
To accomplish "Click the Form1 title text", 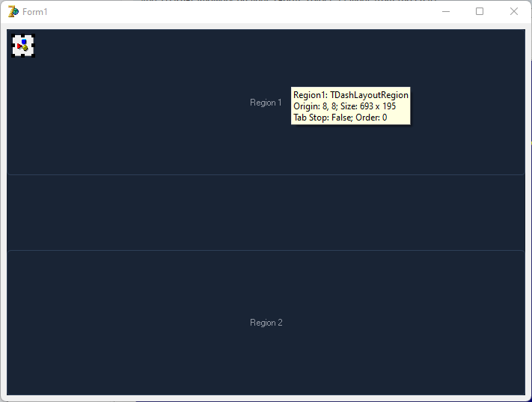I will pyautogui.click(x=35, y=12).
